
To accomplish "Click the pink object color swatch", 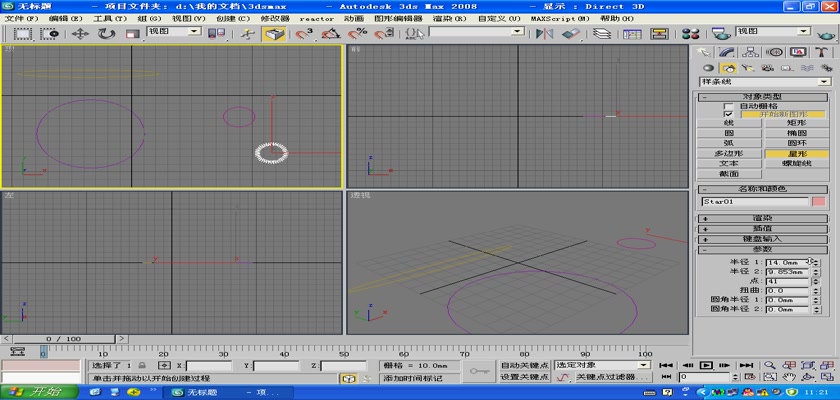I will point(819,202).
